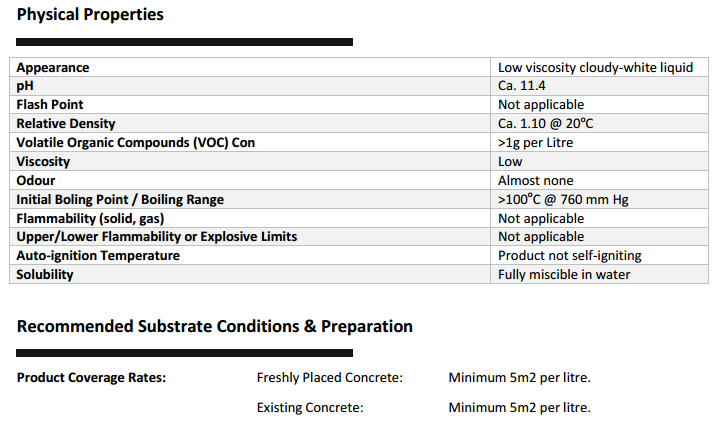Click the Odour value Almost none

coord(535,181)
